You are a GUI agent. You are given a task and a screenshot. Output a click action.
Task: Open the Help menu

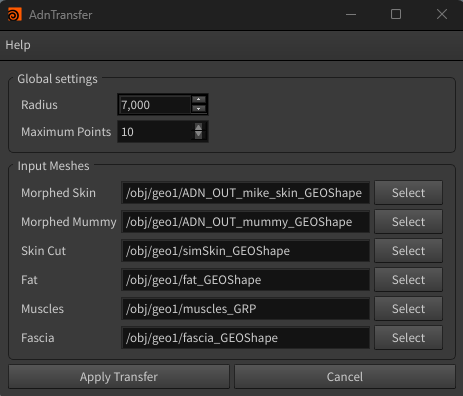[x=18, y=45]
